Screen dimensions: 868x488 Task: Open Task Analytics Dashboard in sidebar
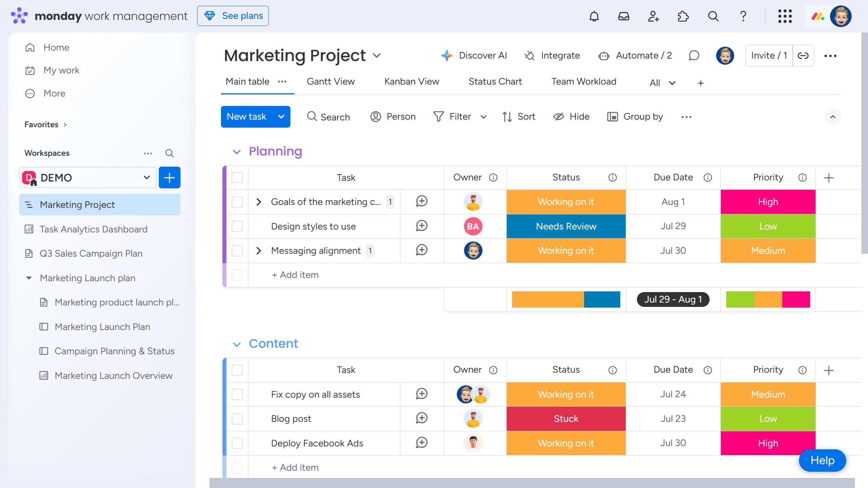click(100, 229)
